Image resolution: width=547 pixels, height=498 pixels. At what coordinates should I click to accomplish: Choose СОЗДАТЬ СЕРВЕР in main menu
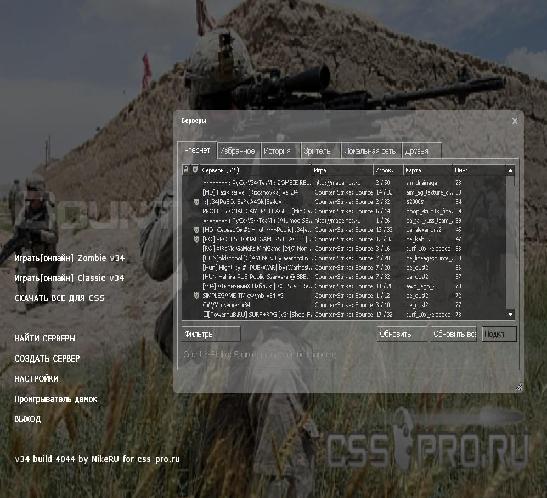[47, 358]
